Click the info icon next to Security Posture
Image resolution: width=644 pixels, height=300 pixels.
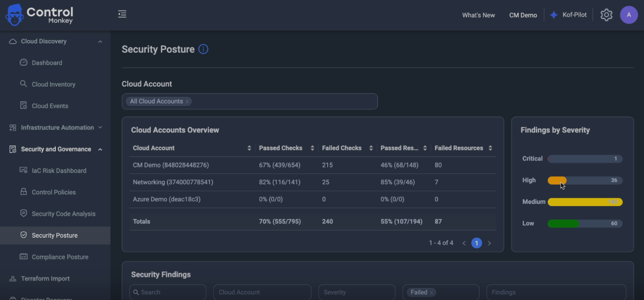(203, 49)
